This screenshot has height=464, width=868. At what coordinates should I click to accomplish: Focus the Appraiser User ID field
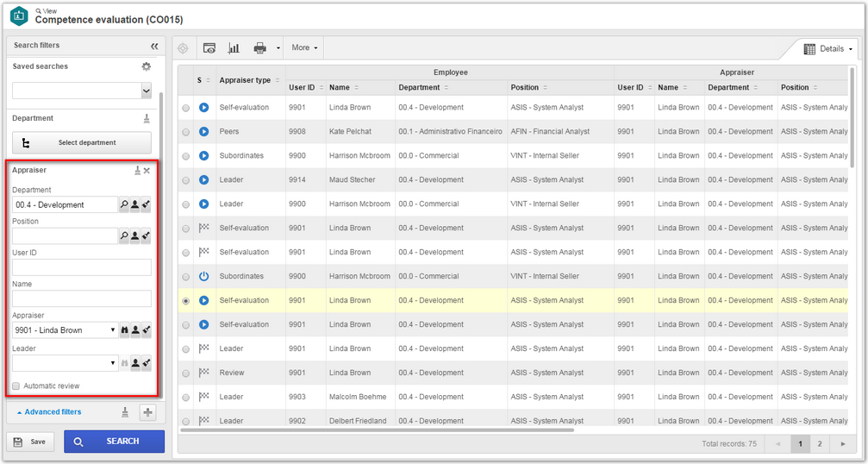pyautogui.click(x=82, y=267)
